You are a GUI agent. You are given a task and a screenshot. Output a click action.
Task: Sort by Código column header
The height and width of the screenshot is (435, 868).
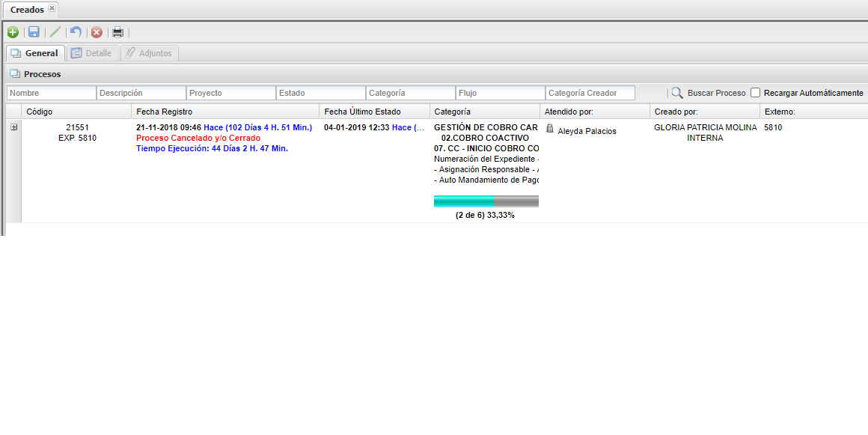tap(76, 112)
